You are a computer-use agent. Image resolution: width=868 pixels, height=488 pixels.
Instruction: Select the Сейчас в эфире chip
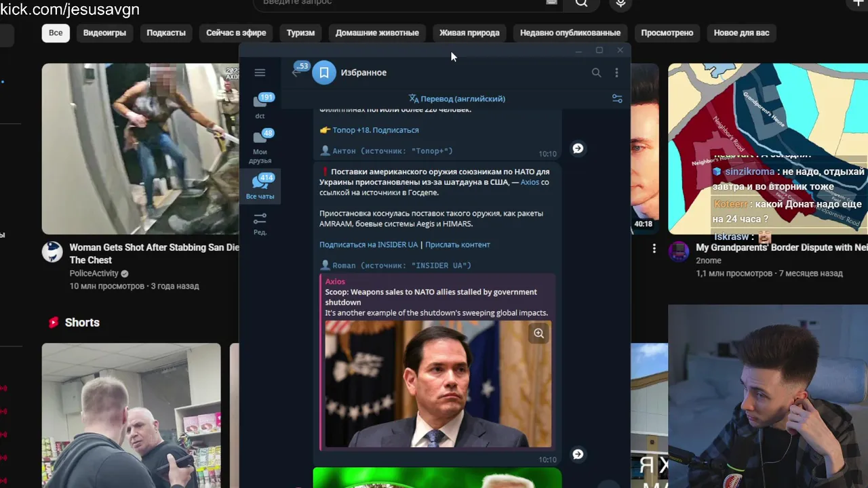click(x=236, y=33)
